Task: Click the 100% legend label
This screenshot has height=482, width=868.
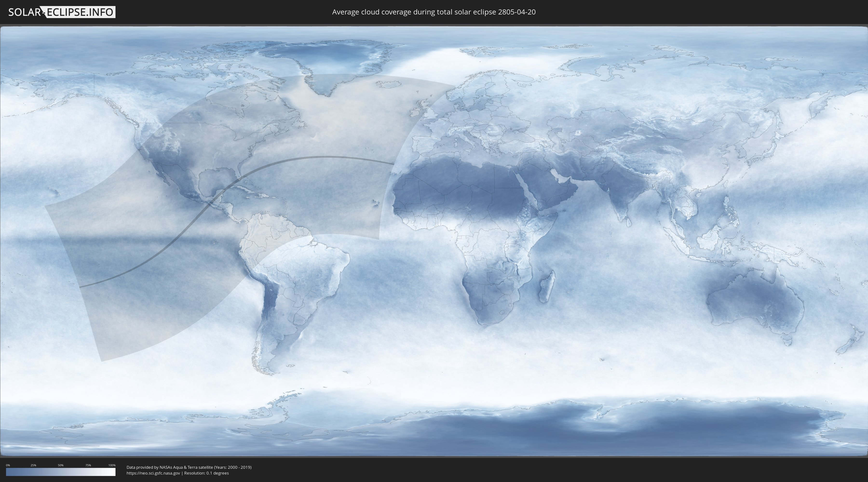Action: (112, 465)
